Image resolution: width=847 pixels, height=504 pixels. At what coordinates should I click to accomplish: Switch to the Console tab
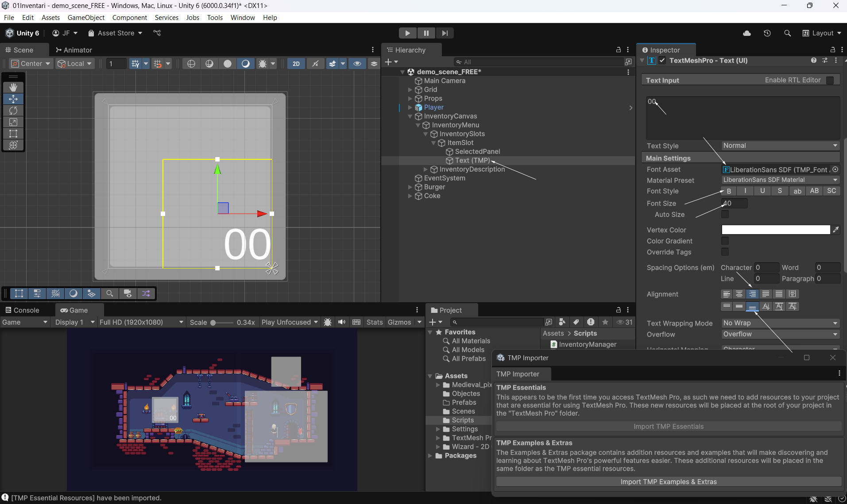point(22,310)
